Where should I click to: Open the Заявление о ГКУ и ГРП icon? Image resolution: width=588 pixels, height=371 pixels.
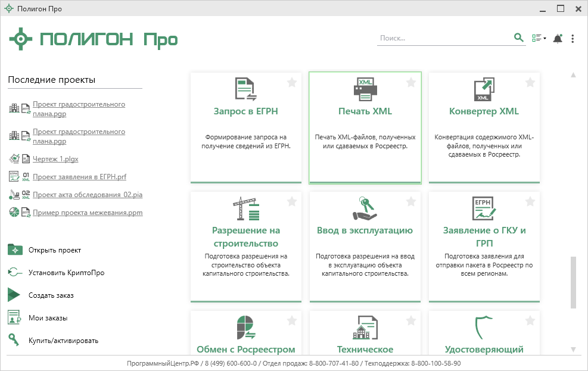484,208
